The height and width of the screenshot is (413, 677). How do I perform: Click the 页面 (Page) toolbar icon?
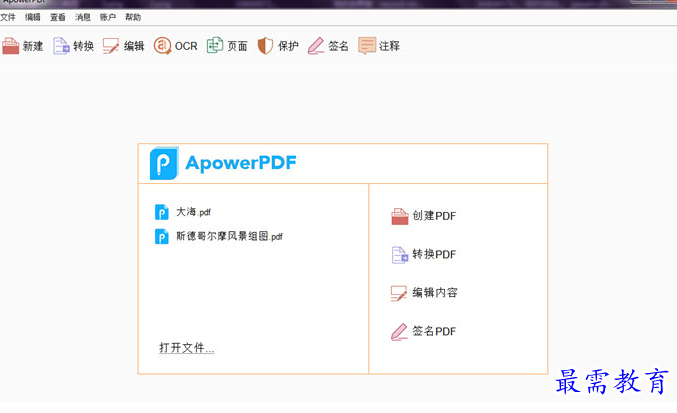(x=215, y=45)
